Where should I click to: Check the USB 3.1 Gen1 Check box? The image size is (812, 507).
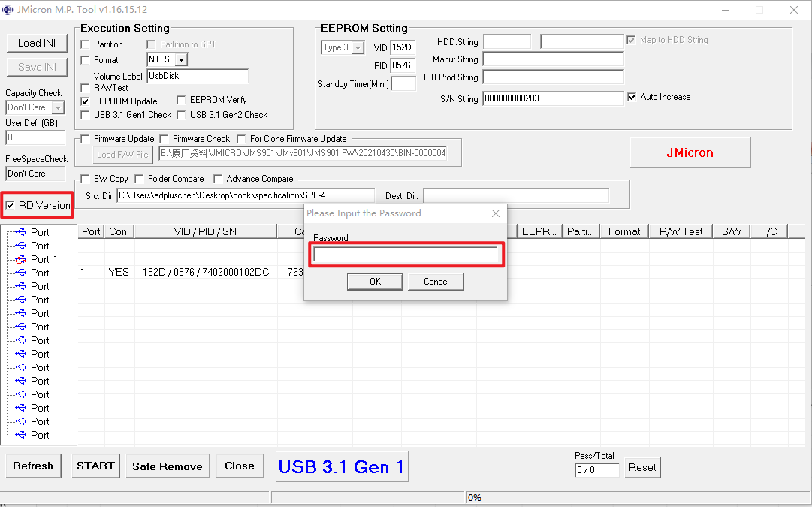click(86, 115)
